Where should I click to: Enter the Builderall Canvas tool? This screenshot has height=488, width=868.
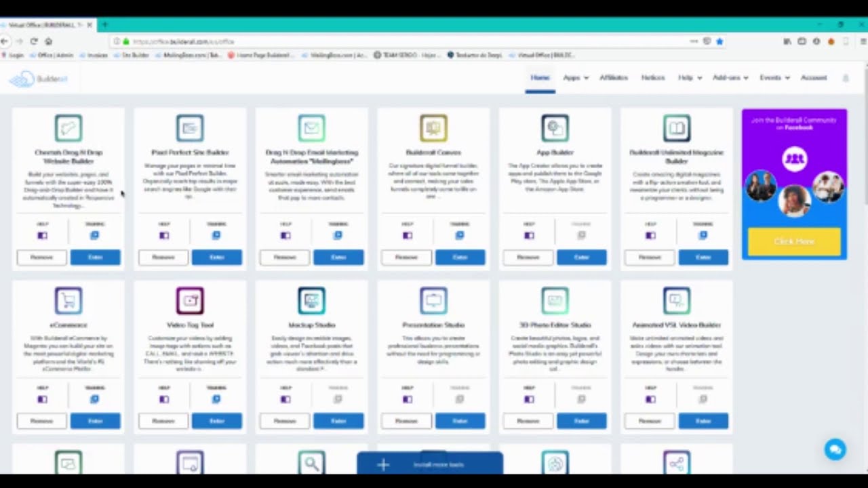coord(460,257)
